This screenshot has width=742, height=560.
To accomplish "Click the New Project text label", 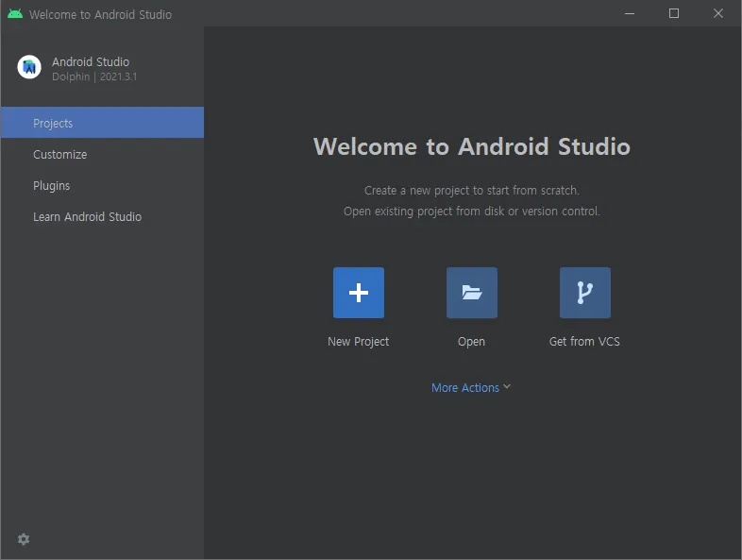I will pyautogui.click(x=358, y=342).
